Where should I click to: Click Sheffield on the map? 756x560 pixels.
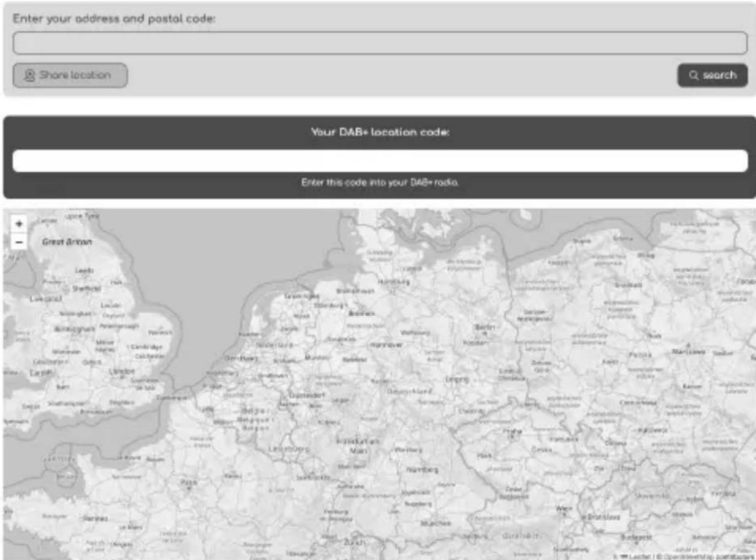click(86, 289)
